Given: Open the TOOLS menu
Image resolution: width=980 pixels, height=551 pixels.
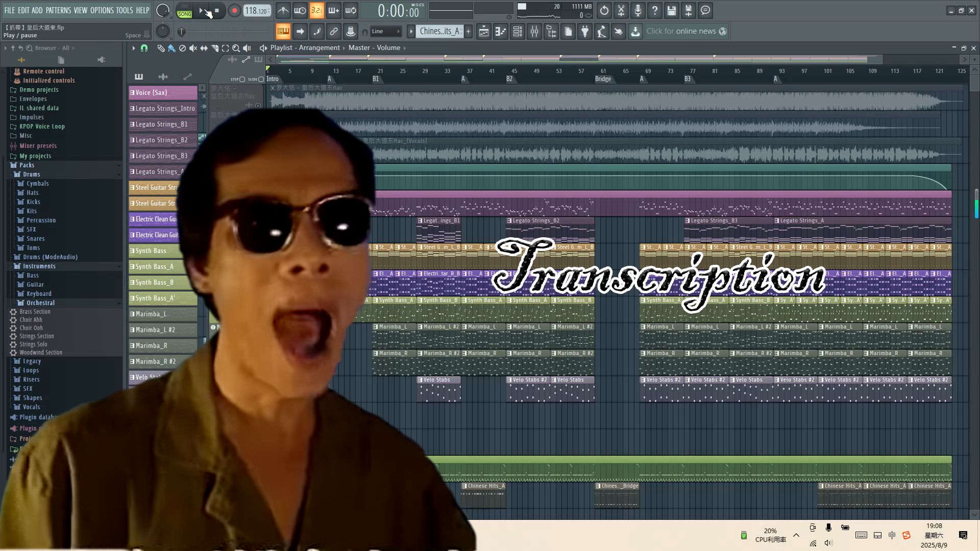Looking at the screenshot, I should pos(124,10).
